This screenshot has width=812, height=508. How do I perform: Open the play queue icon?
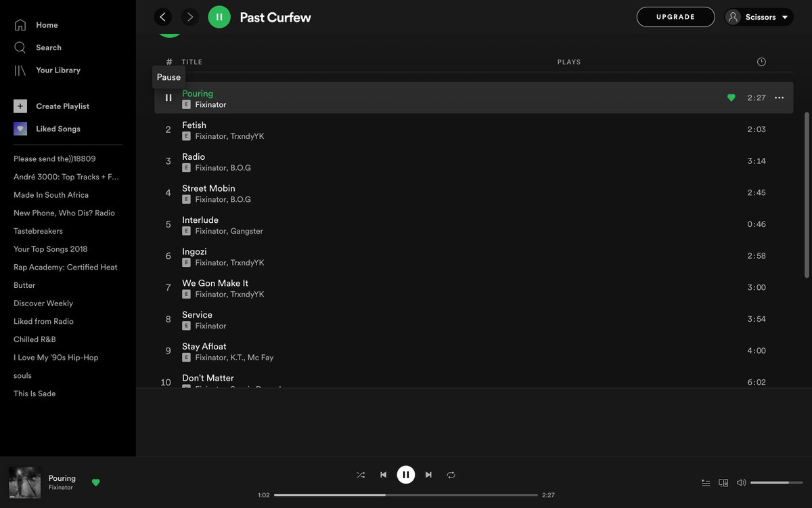[x=706, y=483]
